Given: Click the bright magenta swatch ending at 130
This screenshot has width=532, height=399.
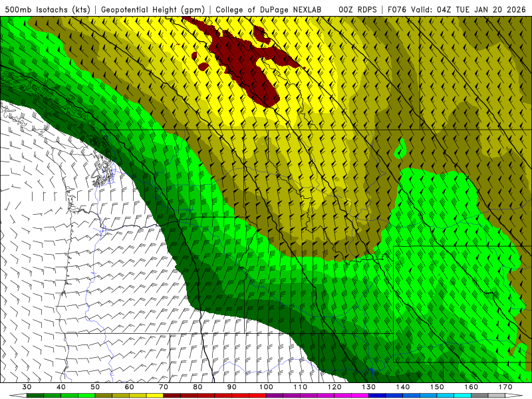Looking at the screenshot, I should click(360, 396).
